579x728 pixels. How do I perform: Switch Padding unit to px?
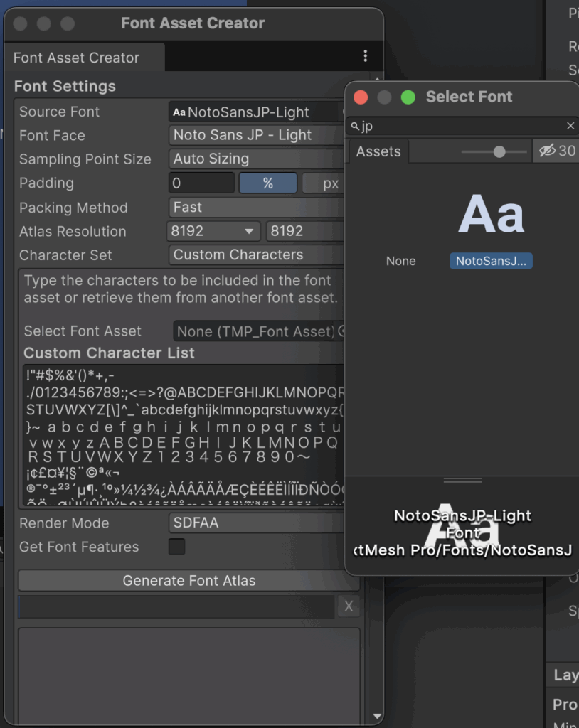[324, 183]
